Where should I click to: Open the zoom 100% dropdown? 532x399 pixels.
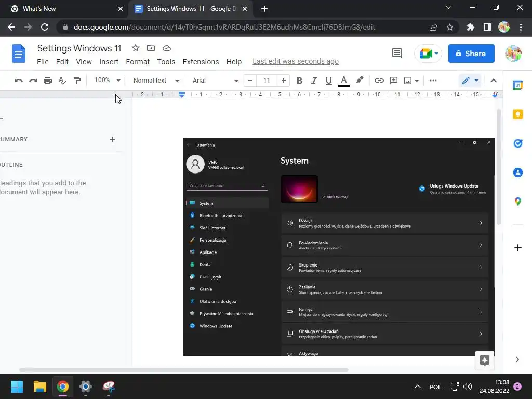(x=107, y=80)
